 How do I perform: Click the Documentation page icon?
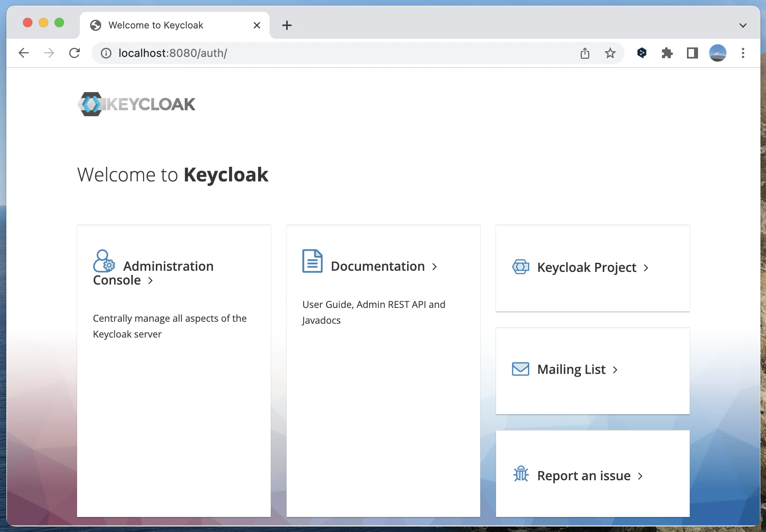312,261
